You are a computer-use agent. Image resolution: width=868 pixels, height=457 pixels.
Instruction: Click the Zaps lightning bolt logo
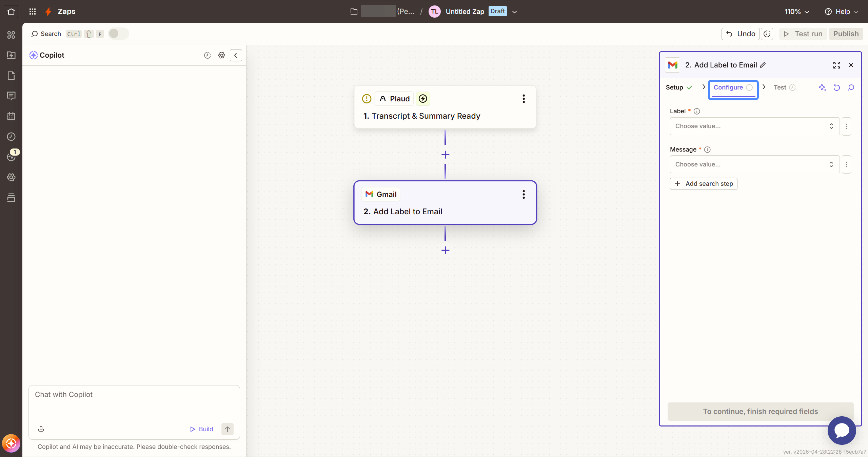pyautogui.click(x=48, y=12)
